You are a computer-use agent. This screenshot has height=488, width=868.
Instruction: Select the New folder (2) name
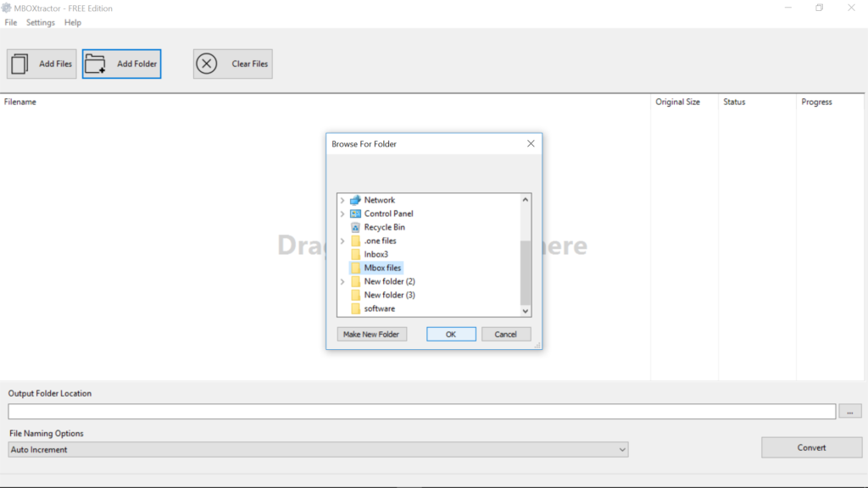[x=390, y=281]
